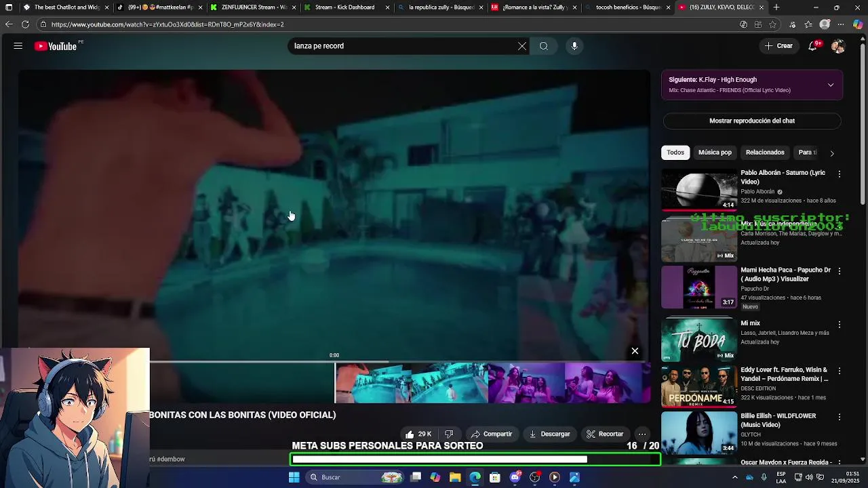
Task: Select the Relacionados filter chip
Action: coord(765,152)
